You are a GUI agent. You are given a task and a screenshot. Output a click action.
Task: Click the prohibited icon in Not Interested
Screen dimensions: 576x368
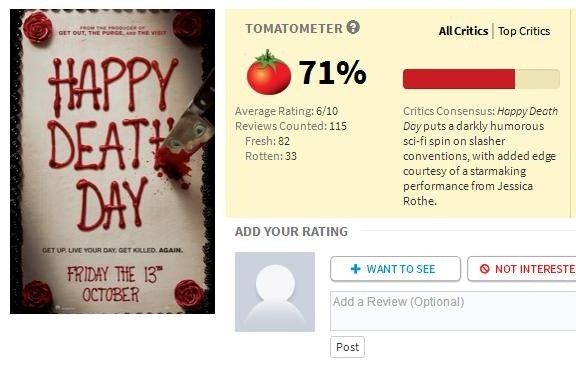(x=485, y=269)
